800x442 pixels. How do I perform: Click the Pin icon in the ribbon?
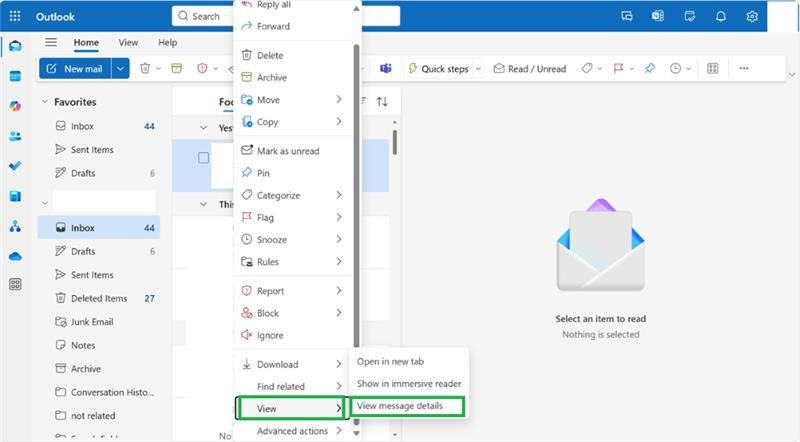click(650, 68)
